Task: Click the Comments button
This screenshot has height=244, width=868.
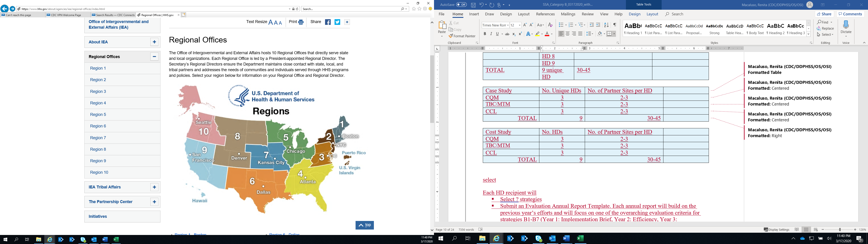Action: pyautogui.click(x=850, y=14)
